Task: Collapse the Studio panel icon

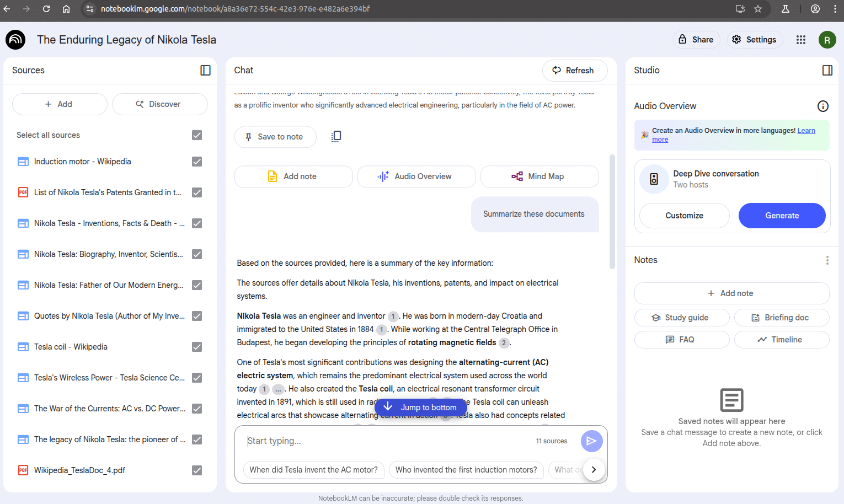Action: pos(827,70)
